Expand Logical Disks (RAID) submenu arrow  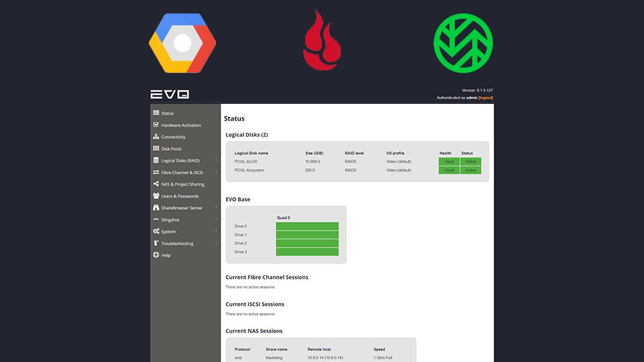(216, 160)
